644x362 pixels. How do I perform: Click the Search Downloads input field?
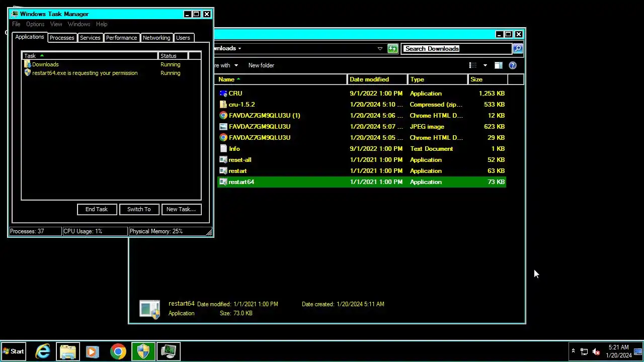456,49
